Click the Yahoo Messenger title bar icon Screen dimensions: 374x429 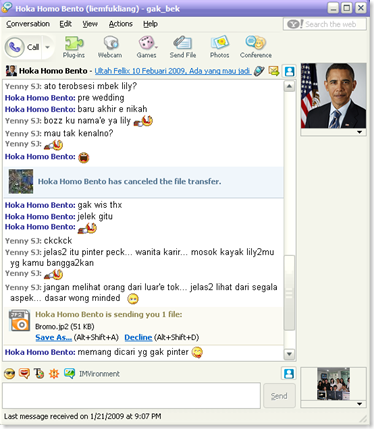[7, 8]
